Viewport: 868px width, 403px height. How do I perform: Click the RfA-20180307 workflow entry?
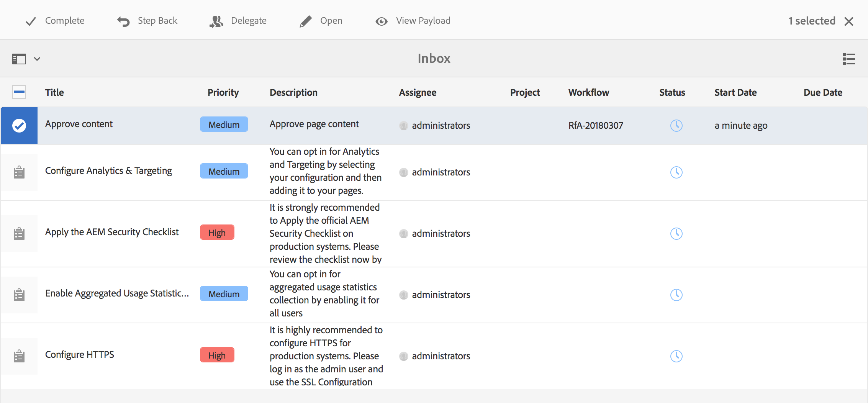595,126
